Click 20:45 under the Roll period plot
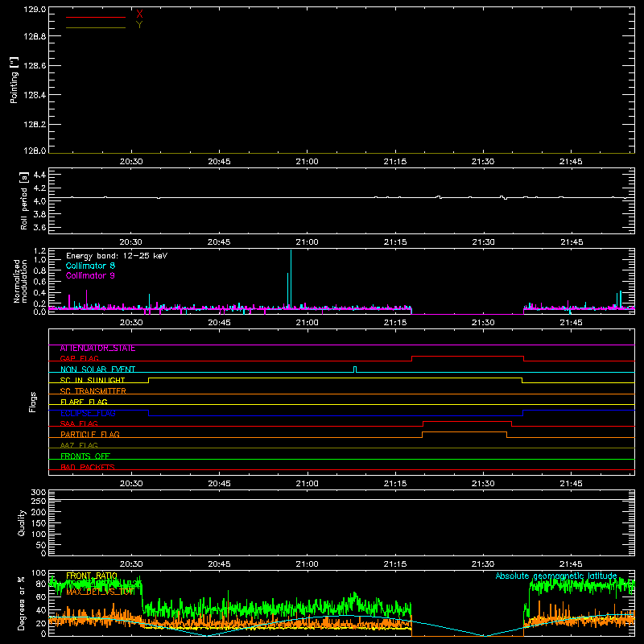The image size is (644, 644). point(219,242)
